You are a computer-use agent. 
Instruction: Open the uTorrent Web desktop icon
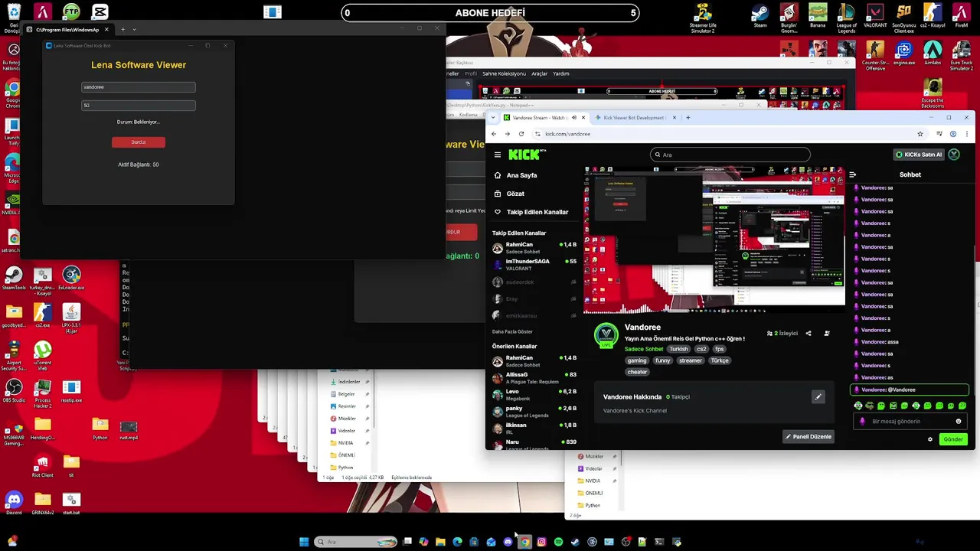(x=43, y=356)
